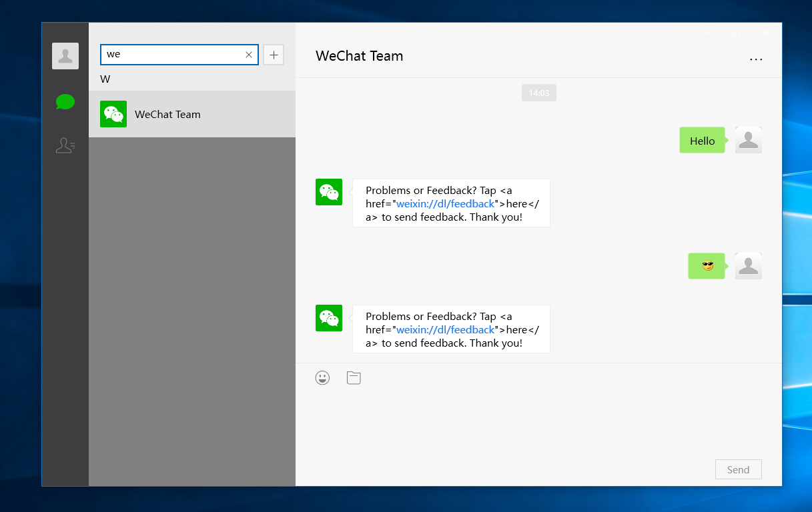Maximize the WeChat window
Screen dimensions: 812x512
pos(736,33)
